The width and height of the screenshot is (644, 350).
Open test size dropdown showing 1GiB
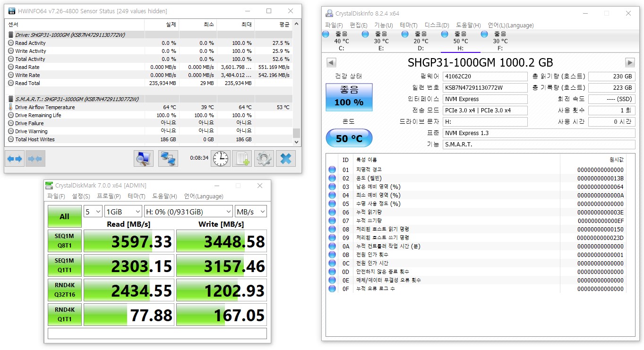pos(123,212)
